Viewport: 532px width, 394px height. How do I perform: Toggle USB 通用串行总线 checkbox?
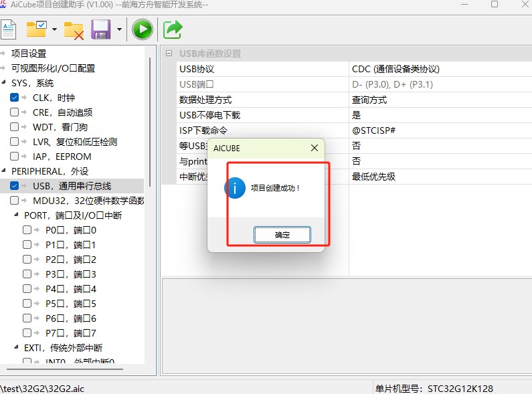[14, 186]
